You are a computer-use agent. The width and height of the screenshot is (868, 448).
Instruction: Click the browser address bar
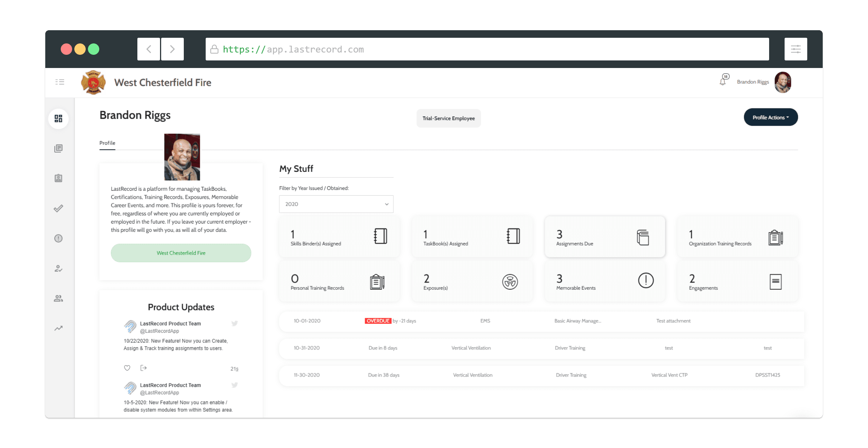tap(487, 49)
